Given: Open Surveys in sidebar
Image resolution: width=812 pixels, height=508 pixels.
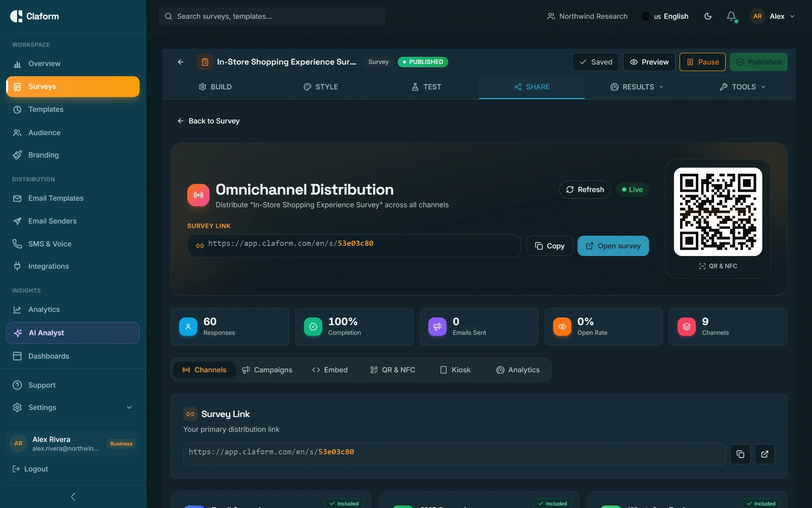Looking at the screenshot, I should 73,87.
